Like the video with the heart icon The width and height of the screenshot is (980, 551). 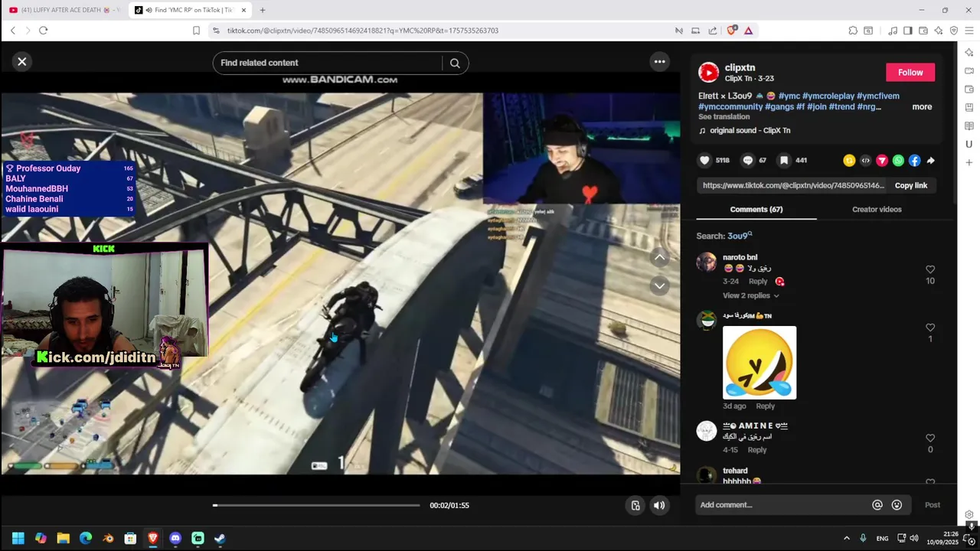tap(705, 161)
